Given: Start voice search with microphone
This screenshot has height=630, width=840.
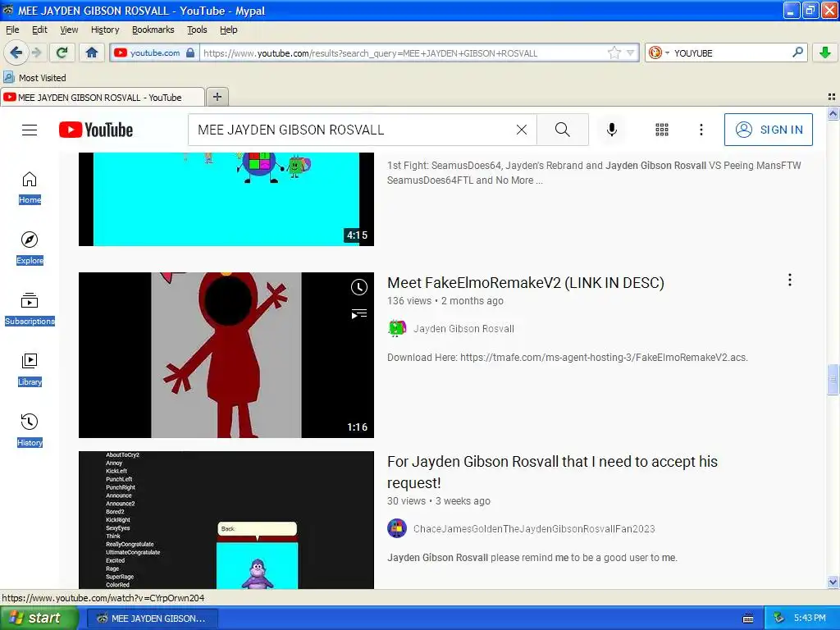Looking at the screenshot, I should tap(612, 130).
